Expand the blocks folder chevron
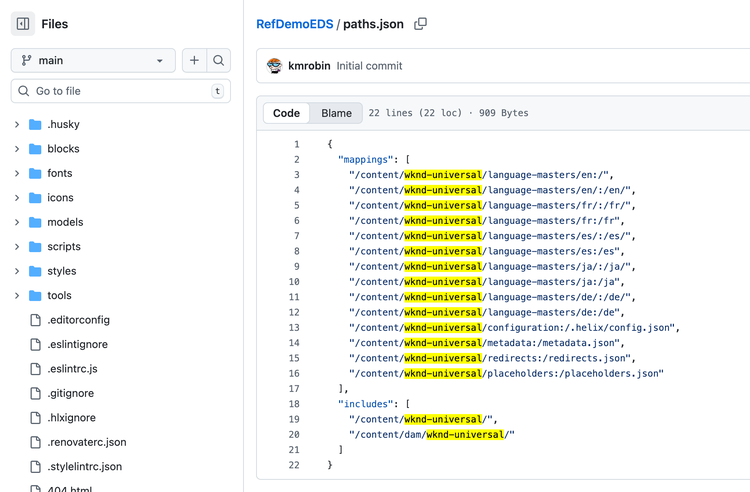750x492 pixels. pos(17,149)
